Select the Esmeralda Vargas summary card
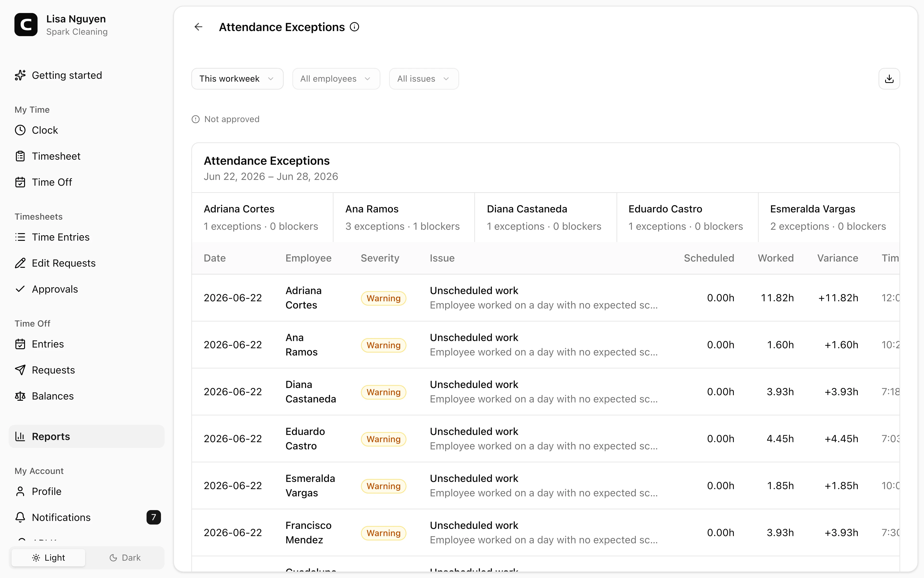 tap(829, 217)
